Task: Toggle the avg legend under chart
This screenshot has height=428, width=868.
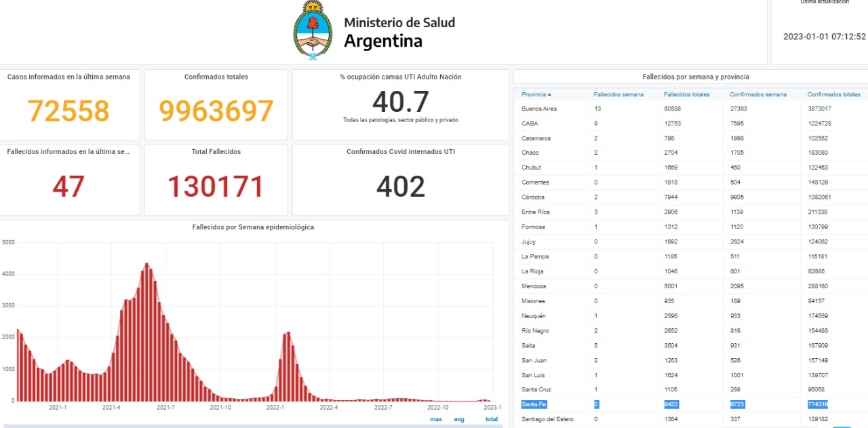Action: [459, 419]
